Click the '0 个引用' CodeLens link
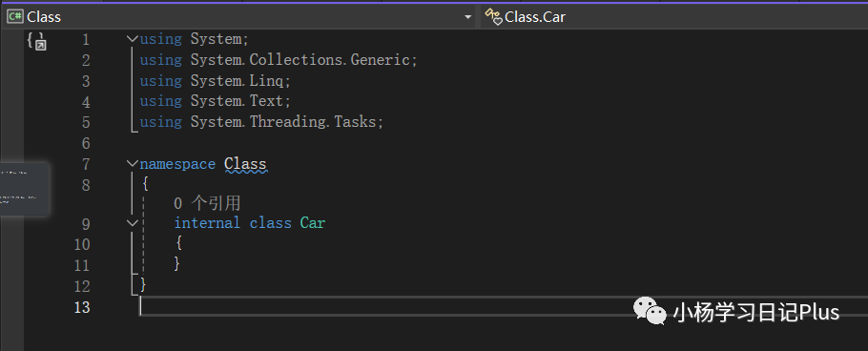868x351 pixels. click(206, 203)
